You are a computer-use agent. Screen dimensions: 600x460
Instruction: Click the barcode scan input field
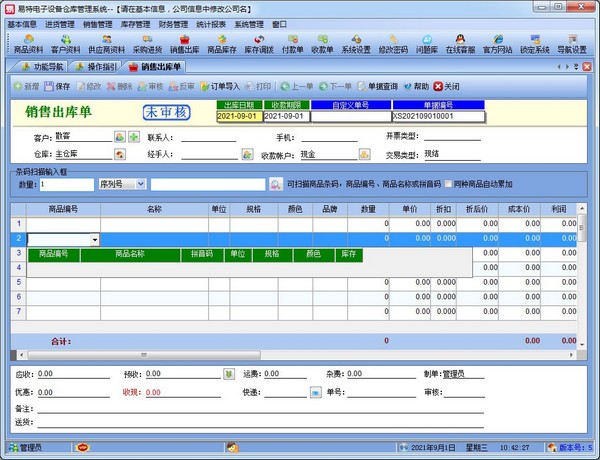(207, 184)
